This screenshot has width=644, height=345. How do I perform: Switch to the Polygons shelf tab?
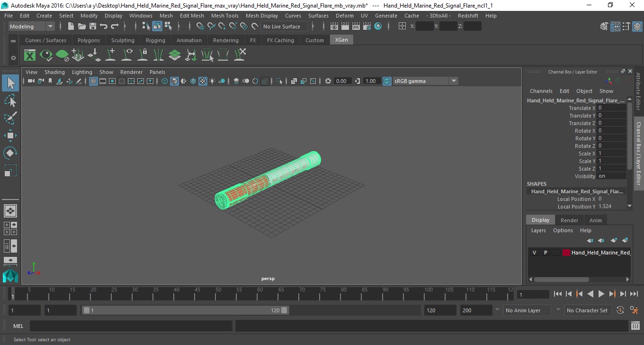pos(89,40)
